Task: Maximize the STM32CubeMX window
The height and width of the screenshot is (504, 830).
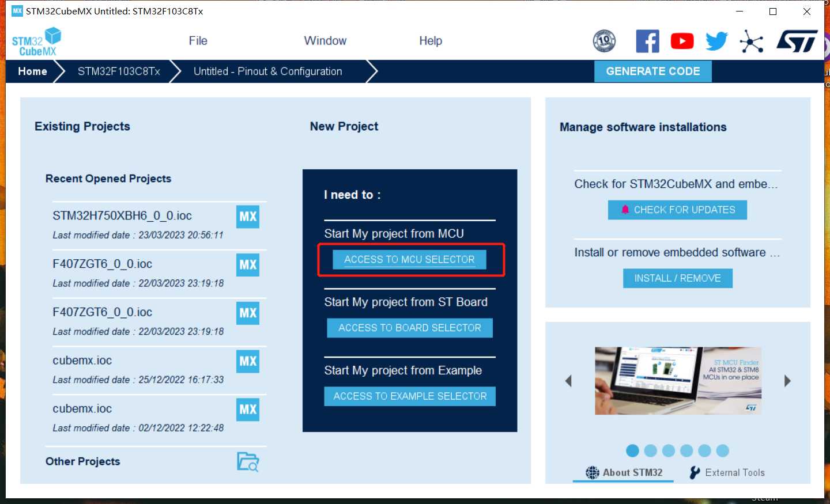Action: point(773,12)
